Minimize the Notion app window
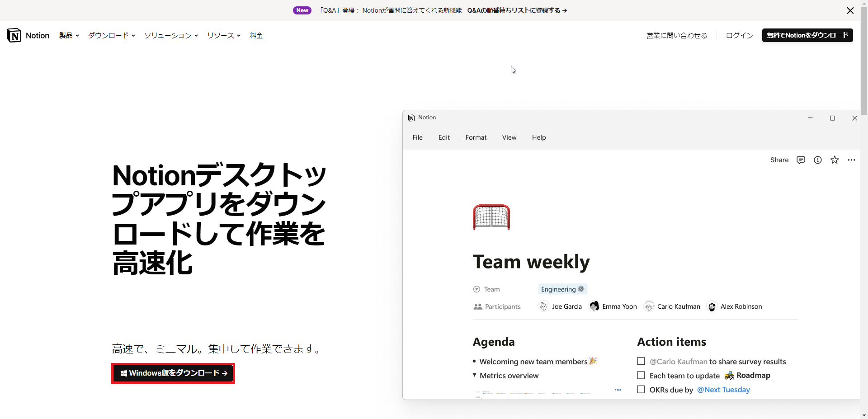This screenshot has width=868, height=419. pos(810,118)
